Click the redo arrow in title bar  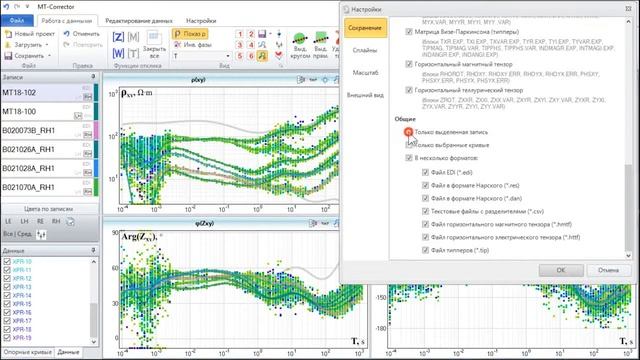point(17,7)
